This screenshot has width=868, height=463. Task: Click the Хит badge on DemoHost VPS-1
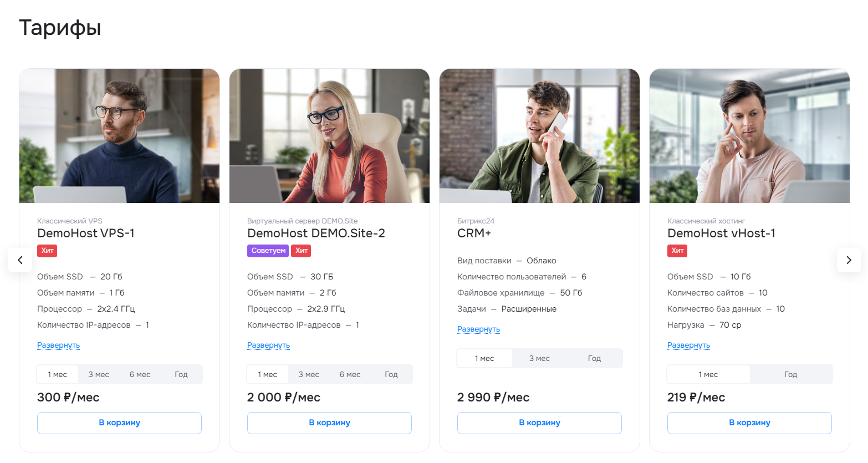(x=47, y=251)
